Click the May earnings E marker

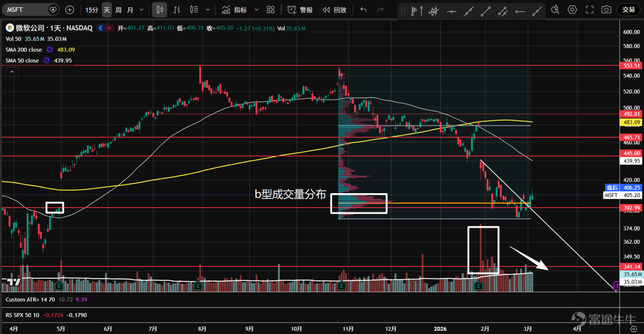(59, 286)
